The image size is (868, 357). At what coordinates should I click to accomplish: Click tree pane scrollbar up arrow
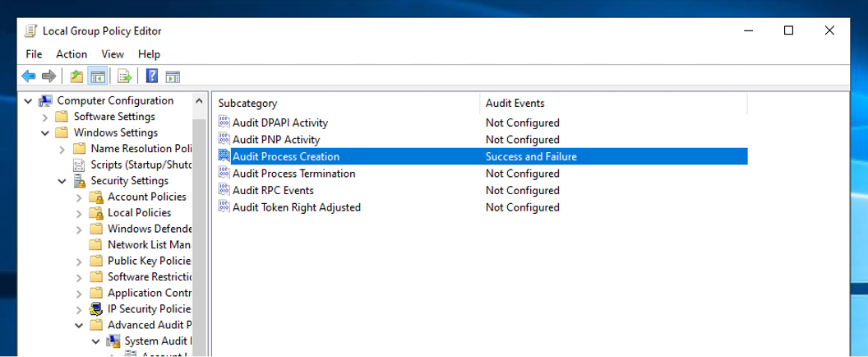(x=199, y=101)
